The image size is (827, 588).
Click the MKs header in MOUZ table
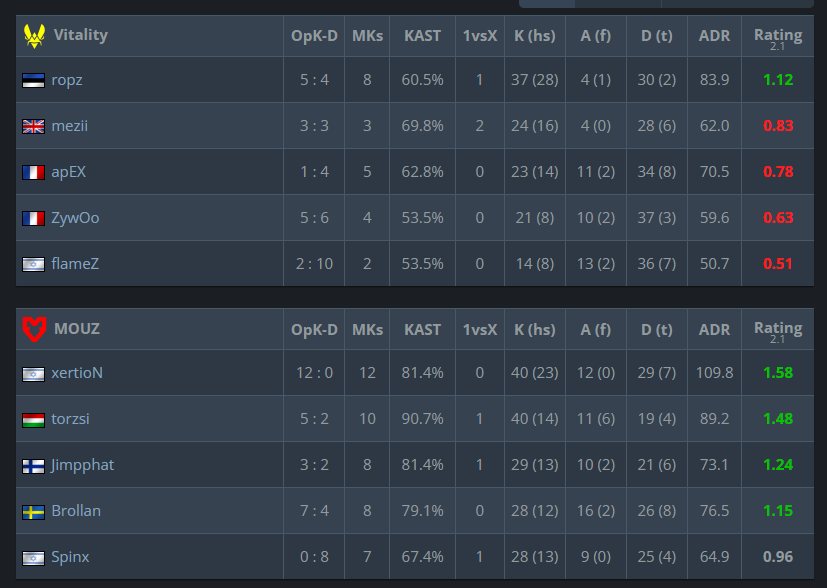[x=367, y=330]
